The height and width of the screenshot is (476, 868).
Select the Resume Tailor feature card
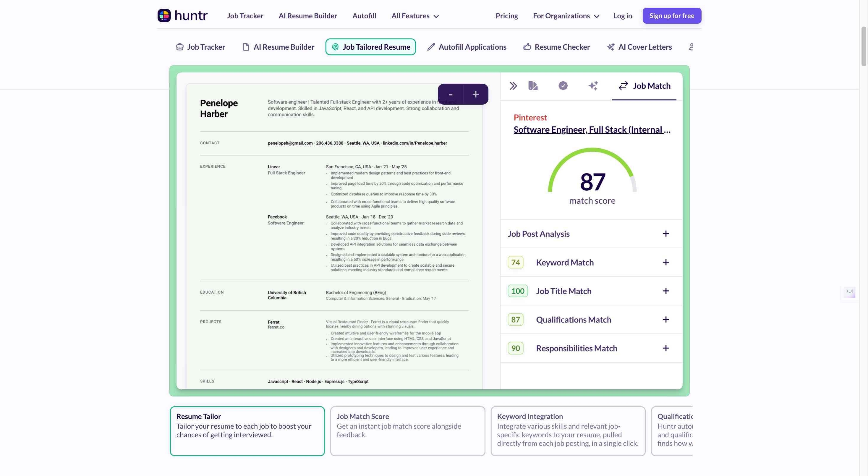coord(247,431)
